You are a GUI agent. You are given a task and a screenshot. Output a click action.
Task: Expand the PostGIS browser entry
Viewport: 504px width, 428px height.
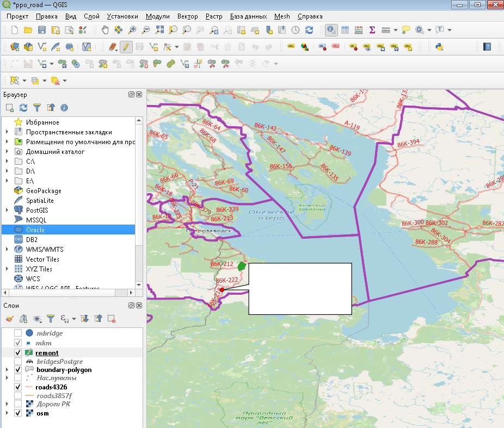point(7,210)
